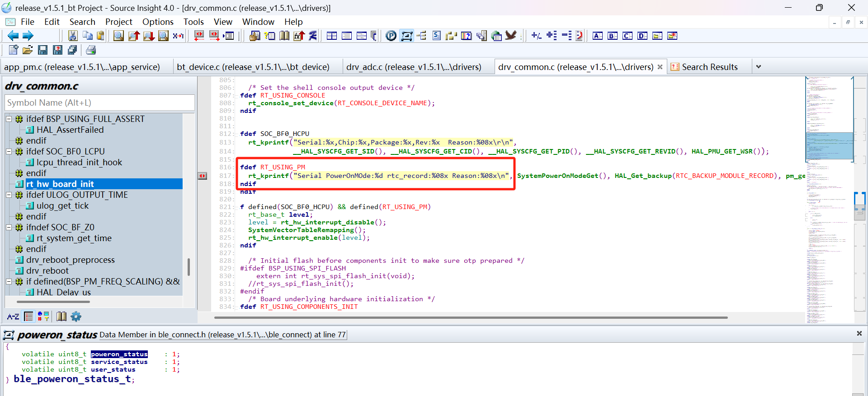Screen dimensions: 868x396
Task: Open the symbol panel book icon
Action: [x=61, y=317]
